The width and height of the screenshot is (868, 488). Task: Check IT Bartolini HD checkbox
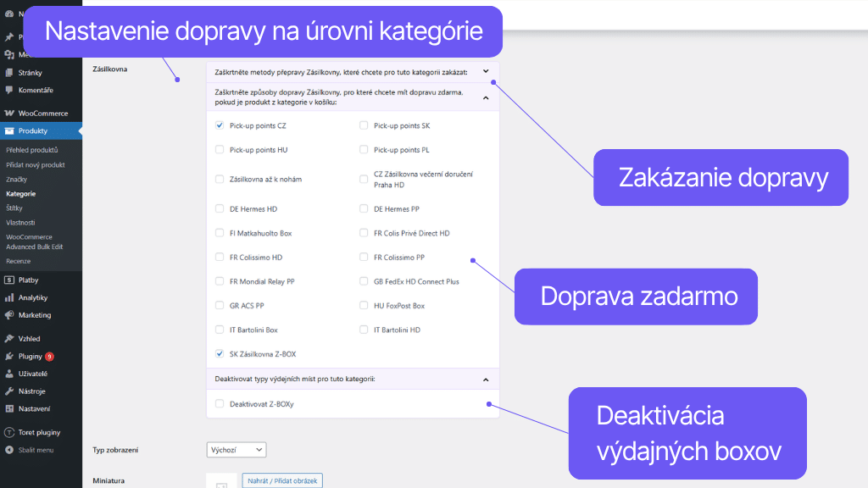tap(364, 330)
